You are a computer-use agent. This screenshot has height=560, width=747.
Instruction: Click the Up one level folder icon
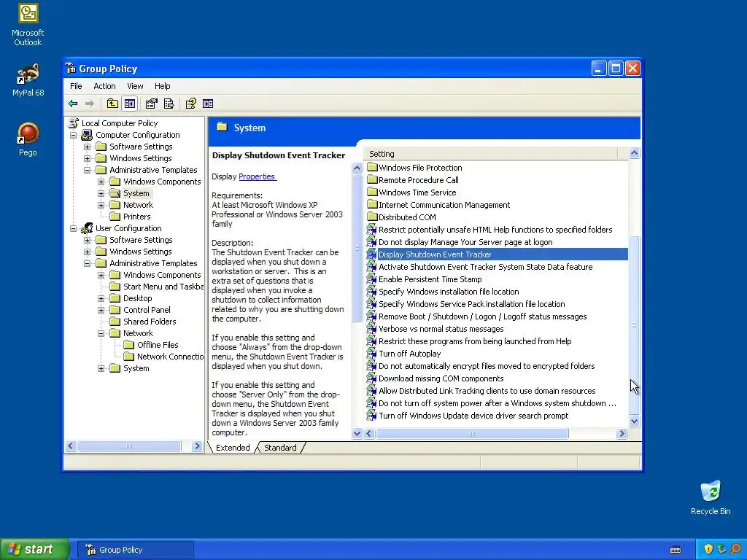tap(112, 104)
